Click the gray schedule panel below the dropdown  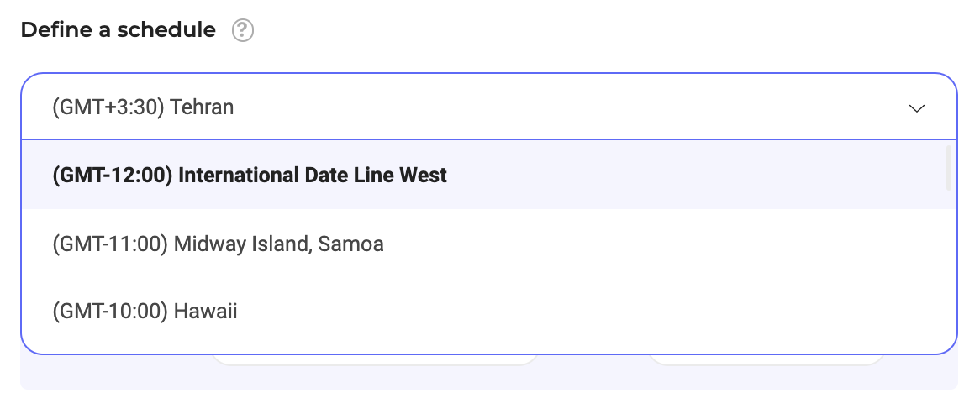489,374
